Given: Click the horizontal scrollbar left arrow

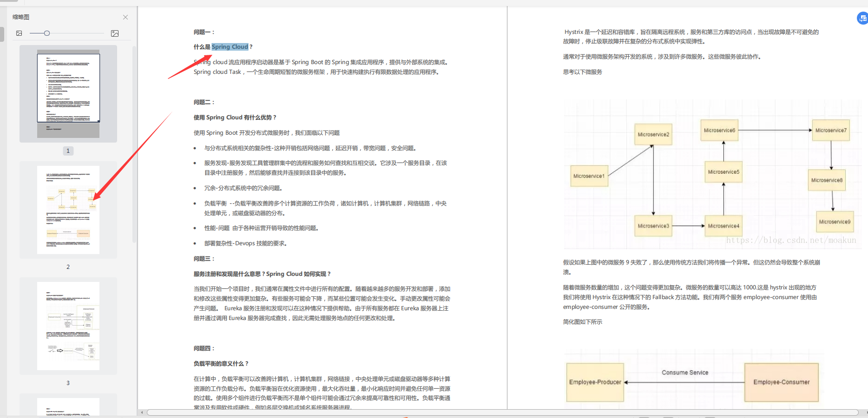Looking at the screenshot, I should point(142,412).
